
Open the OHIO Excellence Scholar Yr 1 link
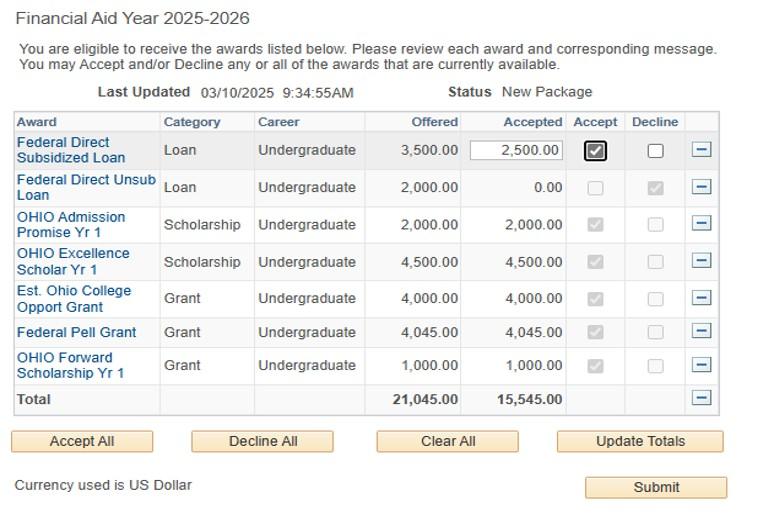pos(73,261)
